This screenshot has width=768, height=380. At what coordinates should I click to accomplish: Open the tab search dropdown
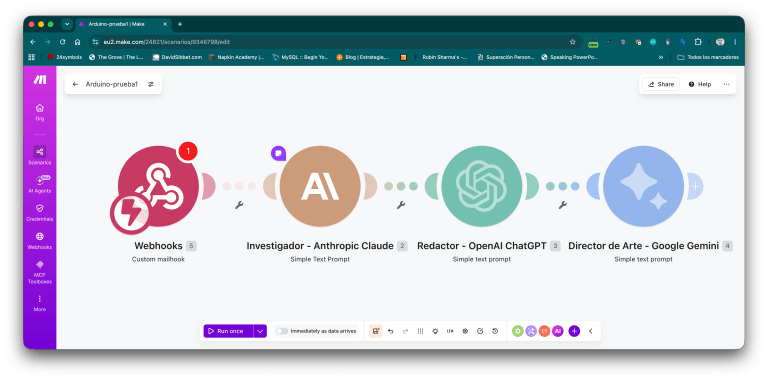pyautogui.click(x=67, y=24)
